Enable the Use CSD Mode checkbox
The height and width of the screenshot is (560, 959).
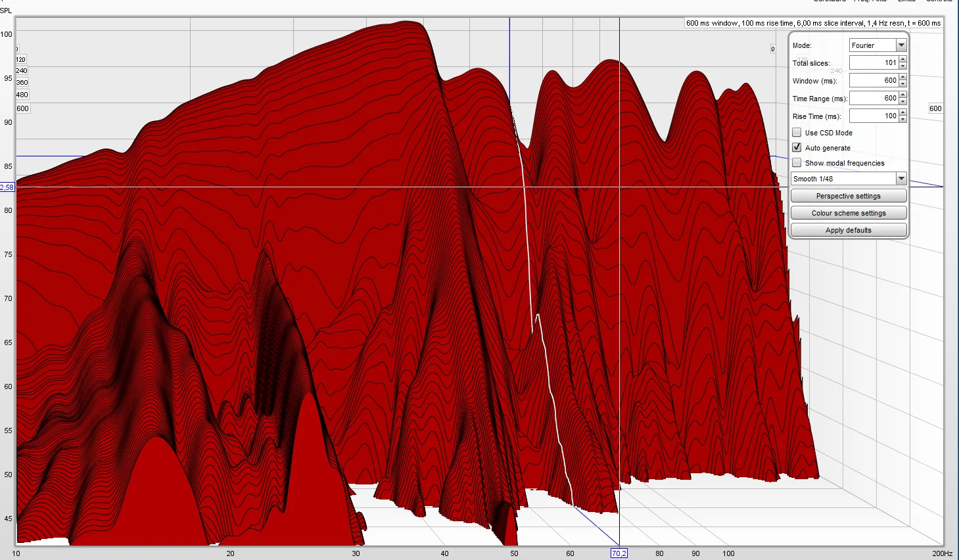coord(797,132)
